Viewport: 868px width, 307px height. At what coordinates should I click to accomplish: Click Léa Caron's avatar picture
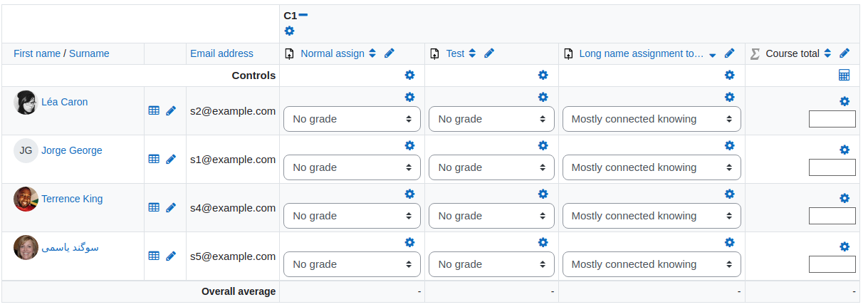click(x=26, y=103)
